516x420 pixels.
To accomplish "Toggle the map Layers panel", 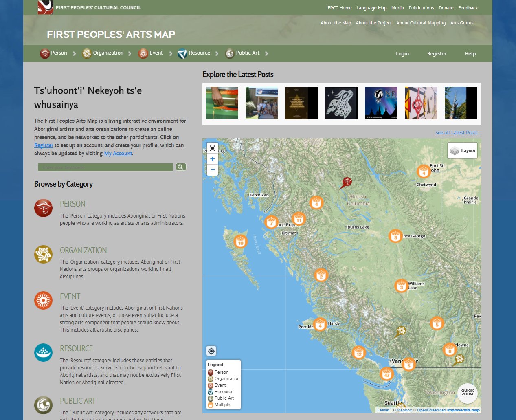I will click(462, 150).
